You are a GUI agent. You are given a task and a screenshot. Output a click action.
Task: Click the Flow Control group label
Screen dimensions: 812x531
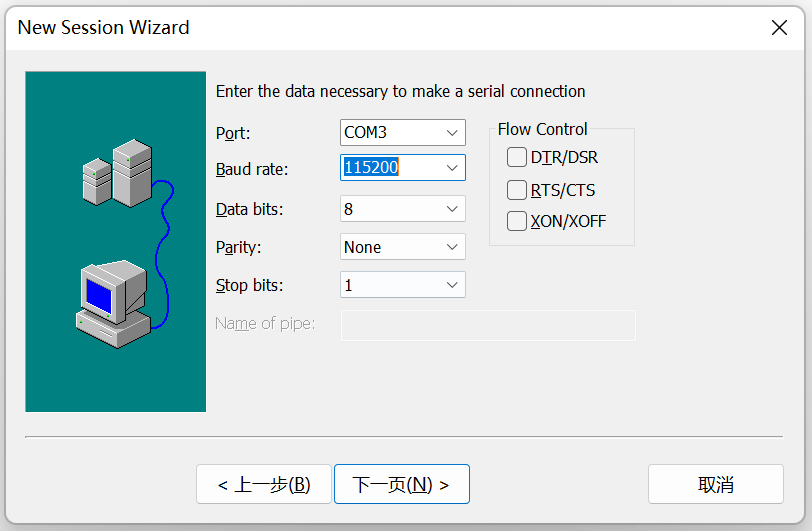point(542,129)
